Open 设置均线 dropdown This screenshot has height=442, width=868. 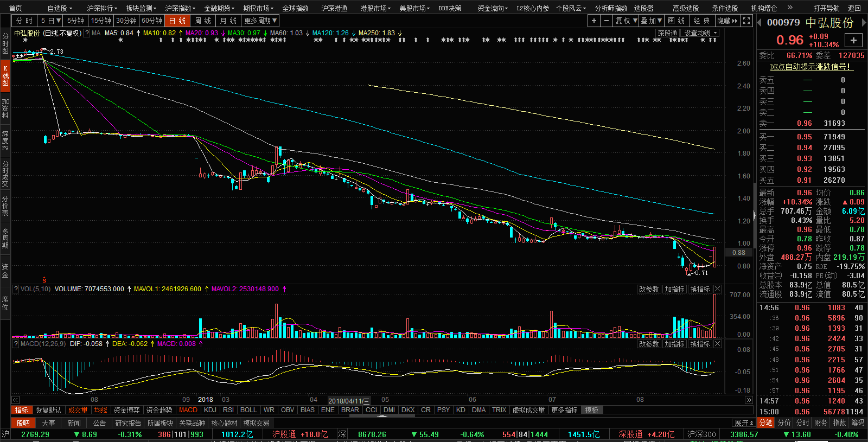pos(700,33)
